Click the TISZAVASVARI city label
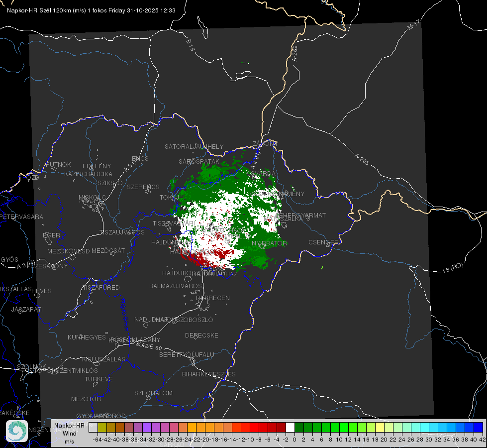 [174, 223]
